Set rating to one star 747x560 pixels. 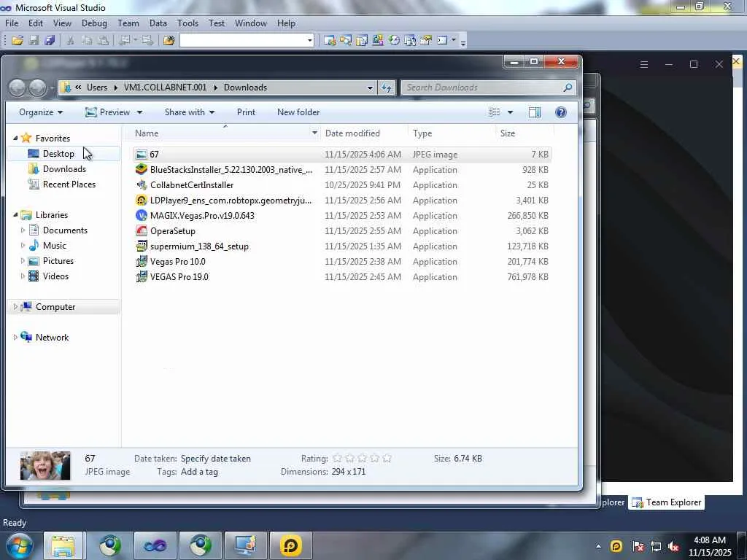337,458
